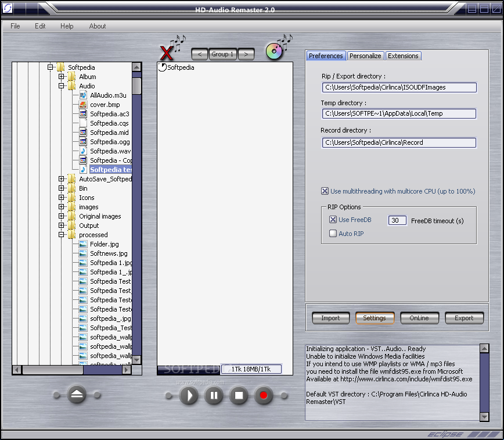Expand the Icons folder node
504x440 pixels.
(x=61, y=198)
